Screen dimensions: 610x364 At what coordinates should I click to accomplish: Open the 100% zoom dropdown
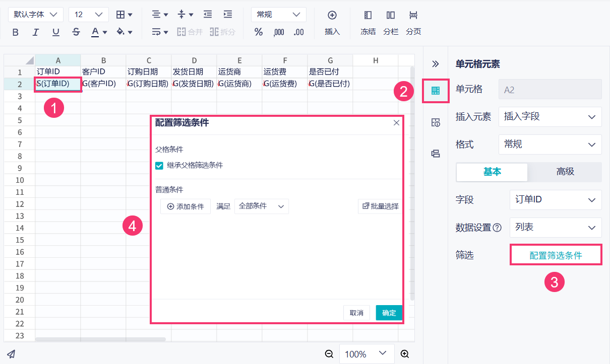click(x=367, y=354)
